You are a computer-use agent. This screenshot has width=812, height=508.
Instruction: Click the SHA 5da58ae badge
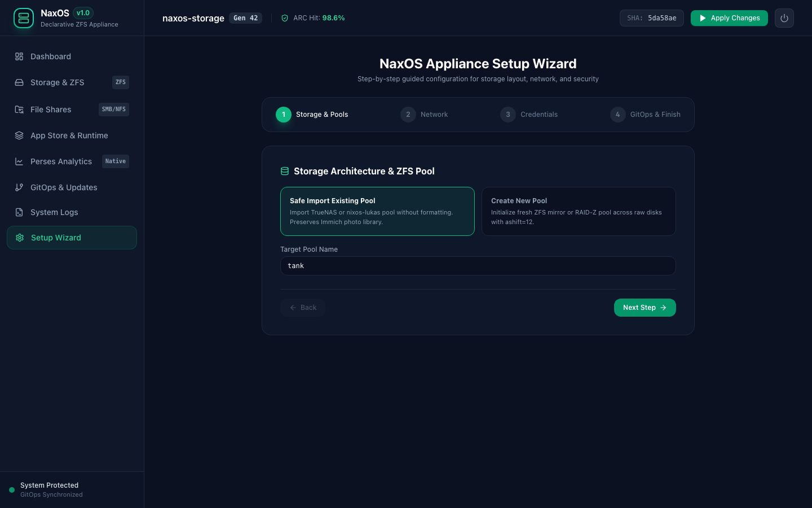point(652,18)
